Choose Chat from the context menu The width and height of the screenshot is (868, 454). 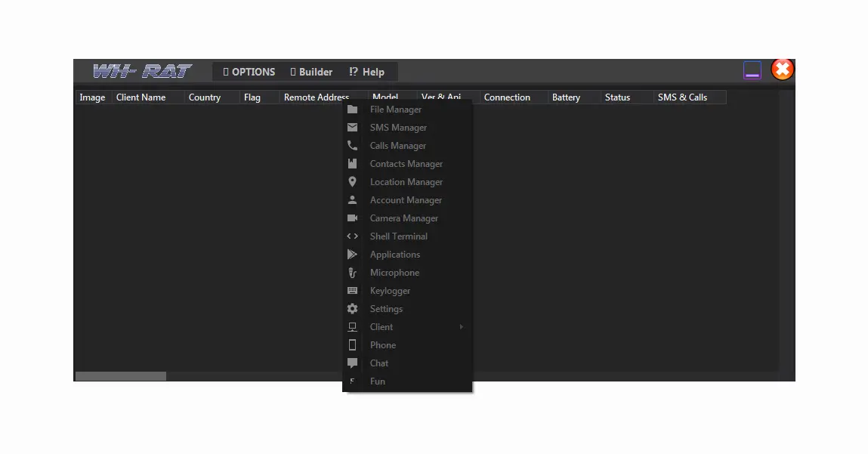pos(378,363)
